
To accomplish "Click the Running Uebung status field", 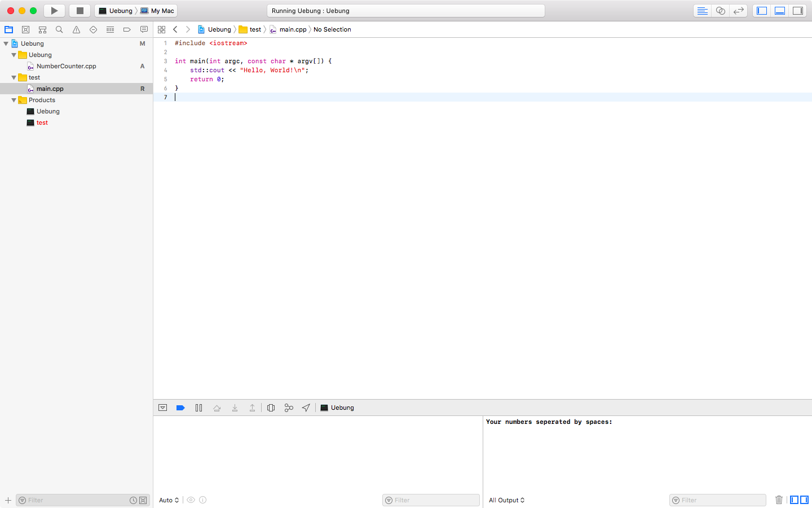I will click(406, 11).
